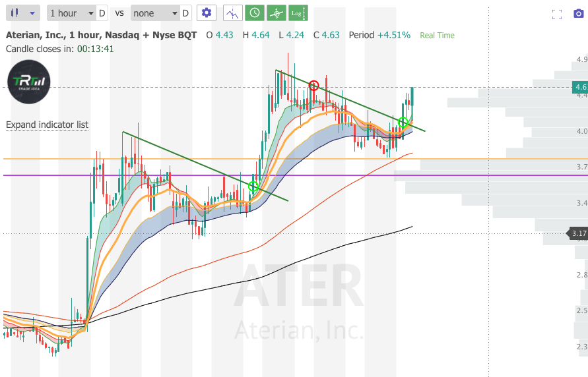Click the green circle marker on the lower-left trendline
This screenshot has width=588, height=377.
[253, 186]
